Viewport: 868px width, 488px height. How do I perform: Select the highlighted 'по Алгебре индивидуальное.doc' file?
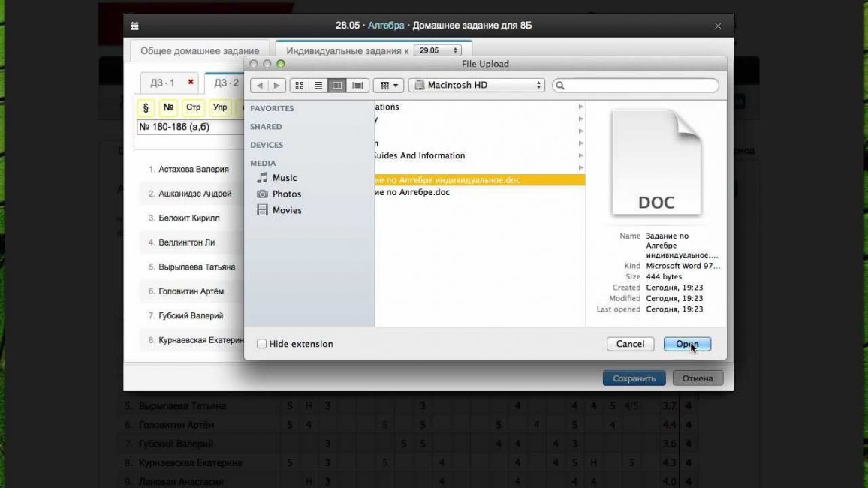tap(479, 180)
